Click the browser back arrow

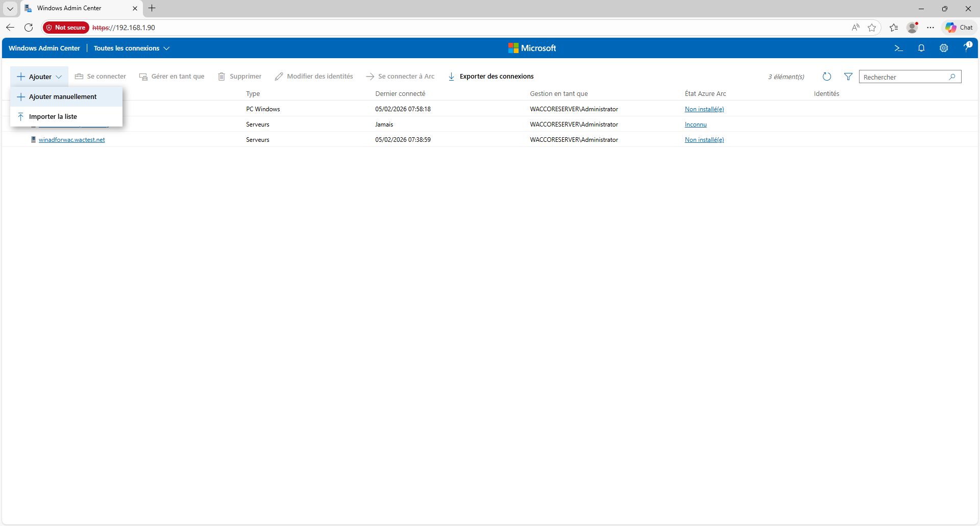10,28
